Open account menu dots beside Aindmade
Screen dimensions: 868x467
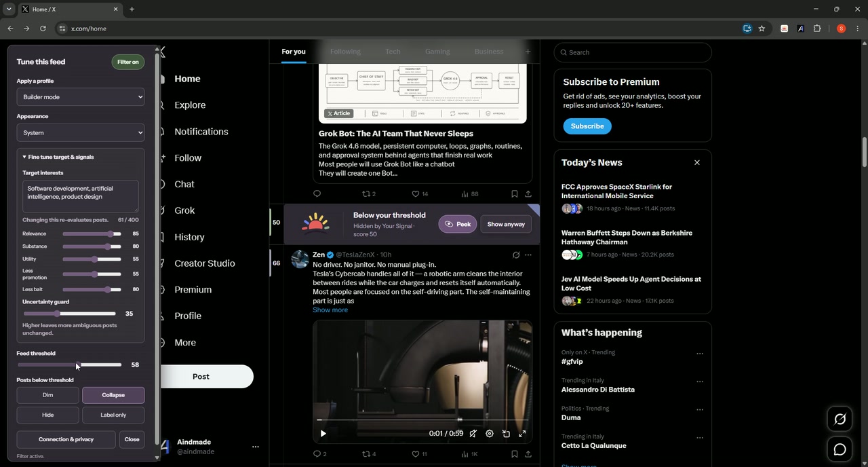coord(255,447)
